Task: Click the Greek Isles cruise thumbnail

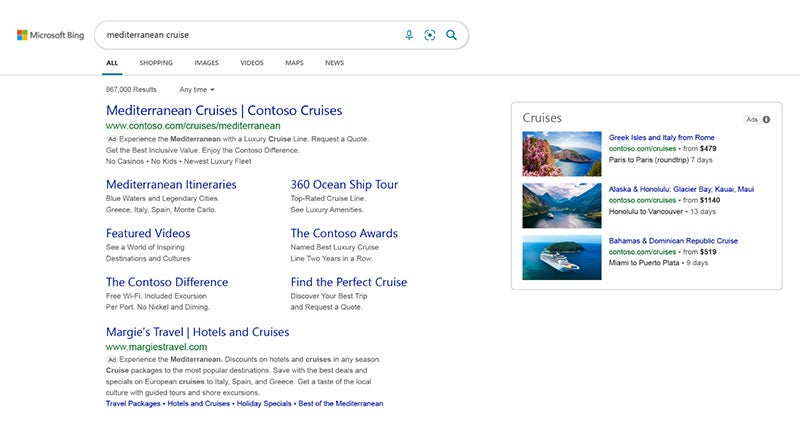Action: tap(562, 154)
